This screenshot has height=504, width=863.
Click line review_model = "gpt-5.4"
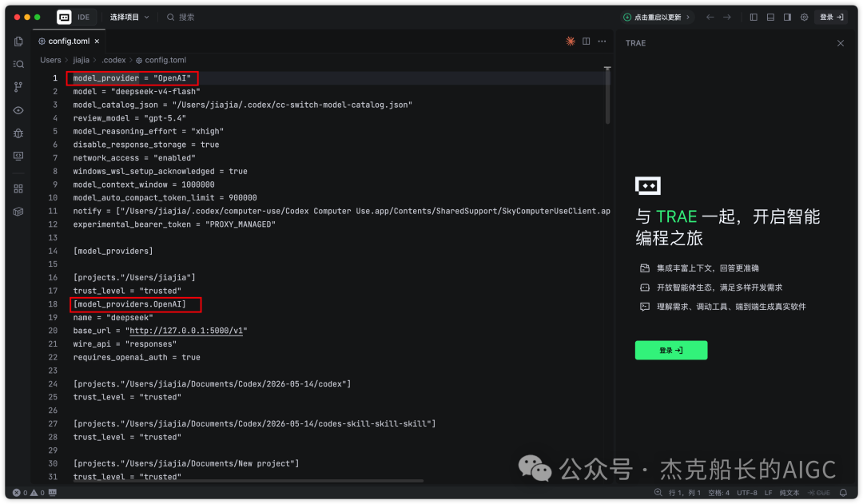[129, 117]
